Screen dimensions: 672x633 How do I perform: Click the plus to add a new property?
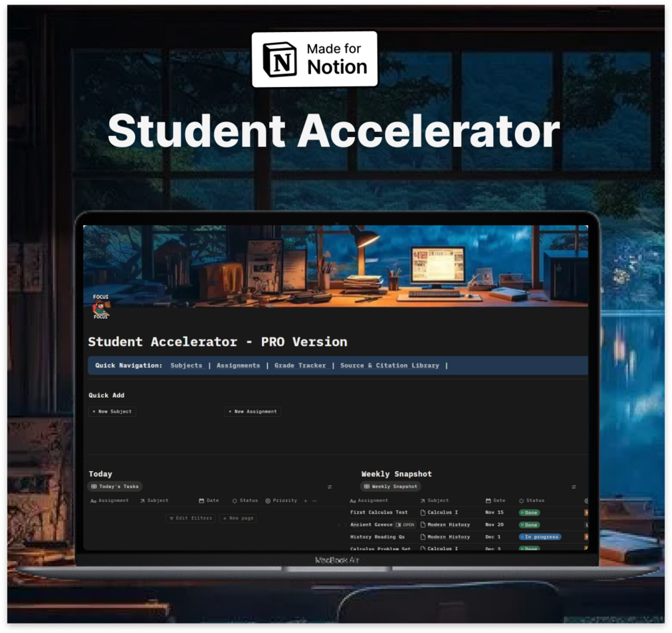coord(305,501)
